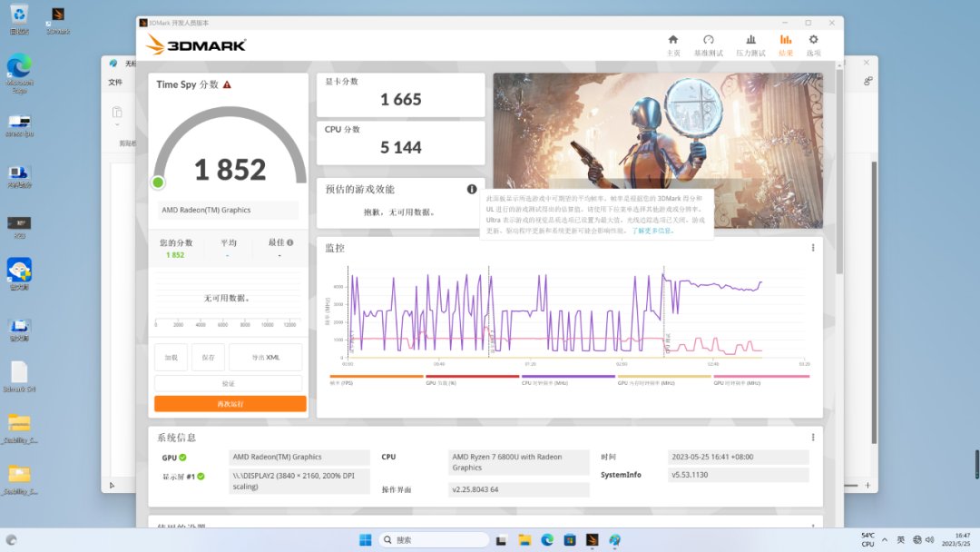The height and width of the screenshot is (552, 980).
Task: Select the 3dmark Sol file on the desktop
Action: (x=19, y=377)
